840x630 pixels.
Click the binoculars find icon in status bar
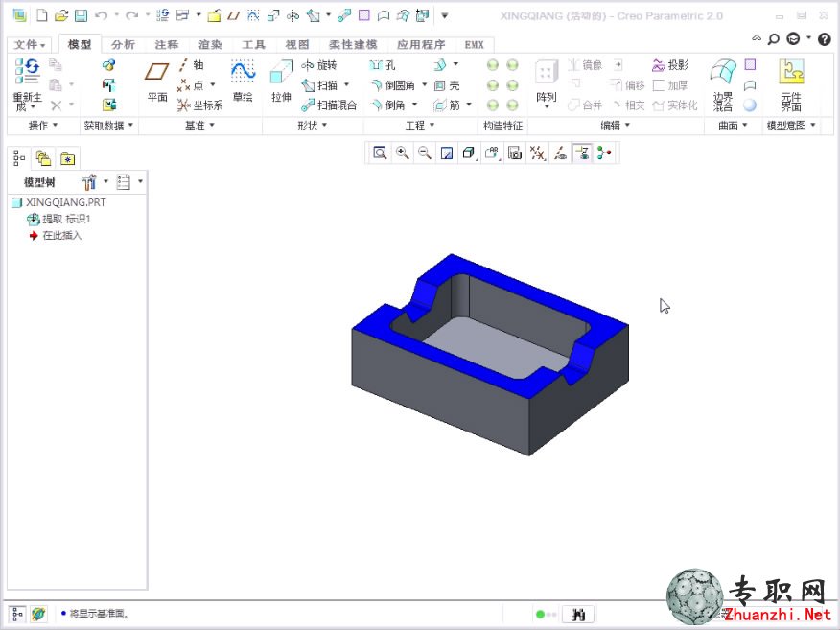point(578,615)
